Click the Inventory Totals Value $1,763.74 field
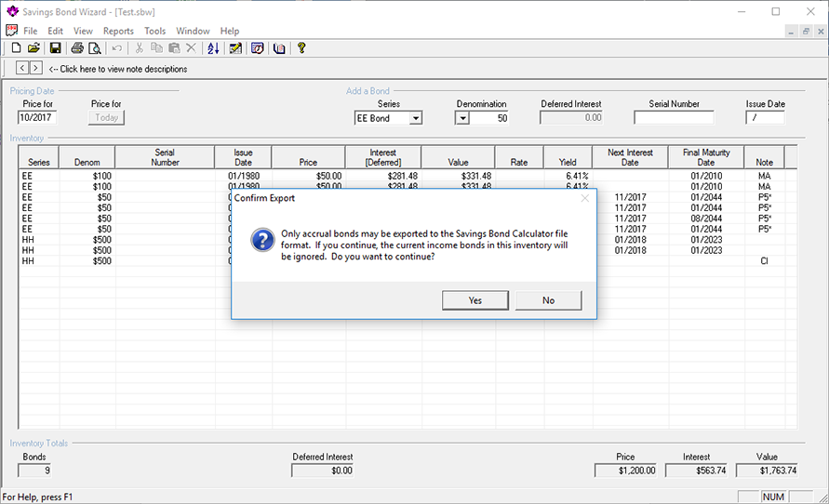 tap(767, 471)
